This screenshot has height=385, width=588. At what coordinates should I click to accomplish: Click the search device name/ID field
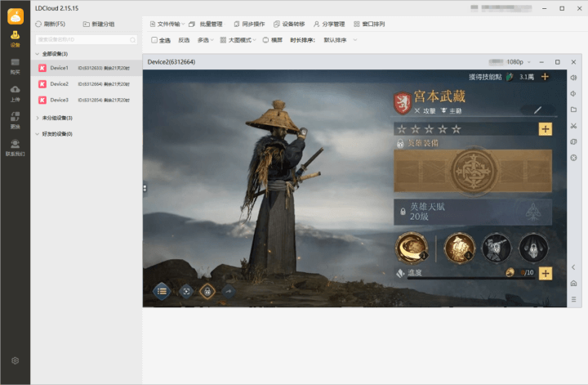tap(87, 39)
